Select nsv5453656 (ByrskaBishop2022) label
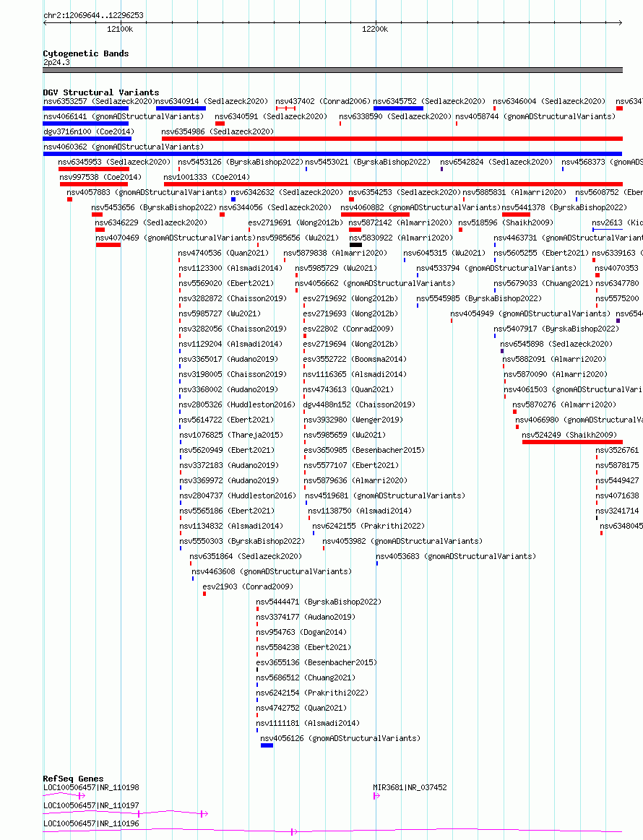 pyautogui.click(x=154, y=207)
